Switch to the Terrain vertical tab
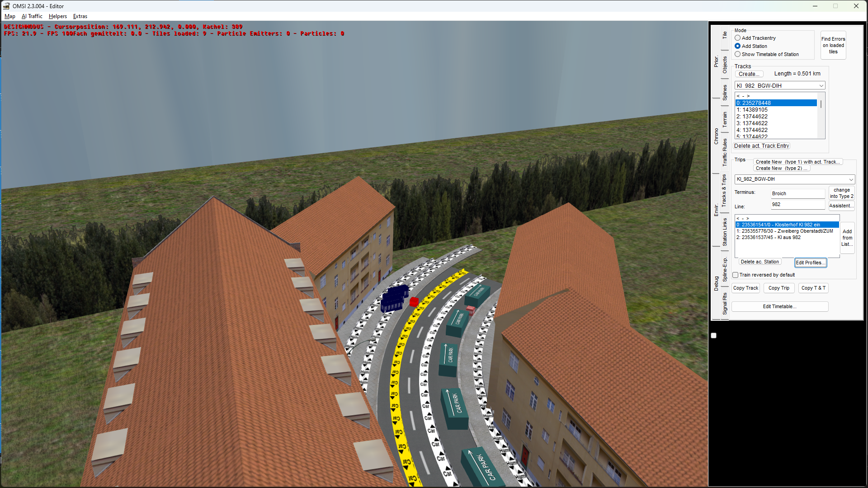Image resolution: width=868 pixels, height=488 pixels. coord(725,119)
